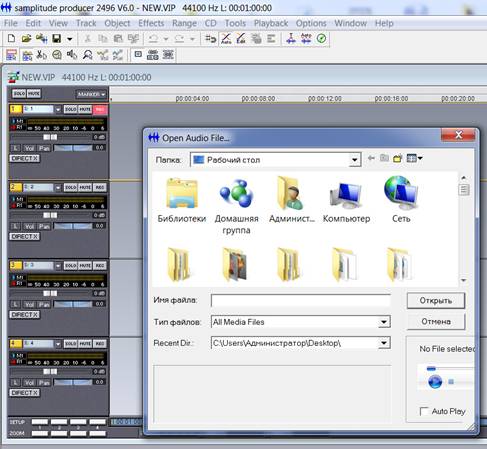Open track 2 name dropdown arrow
This screenshot has height=449, width=487.
(x=58, y=188)
